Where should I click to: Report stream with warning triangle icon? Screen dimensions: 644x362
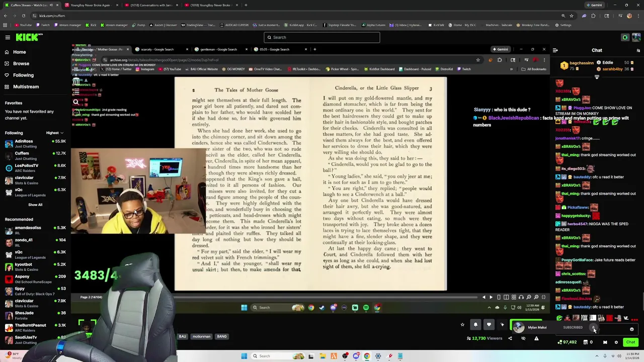[536, 338]
